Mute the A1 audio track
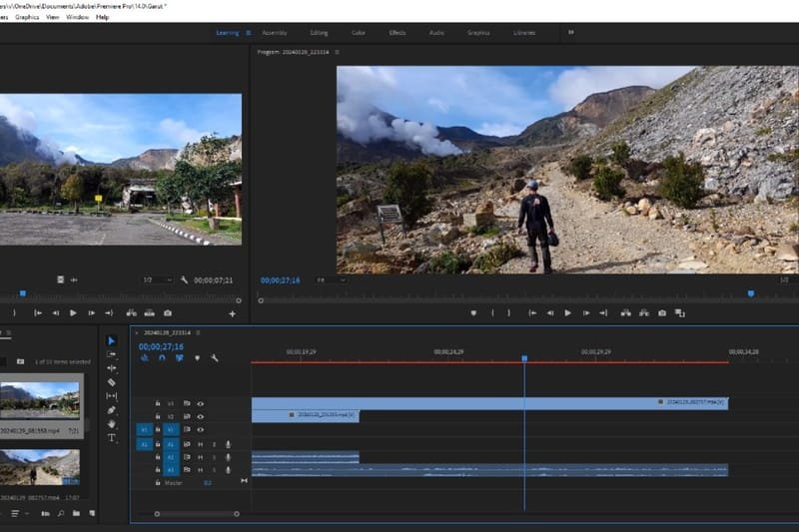Image resolution: width=799 pixels, height=532 pixels. point(201,444)
